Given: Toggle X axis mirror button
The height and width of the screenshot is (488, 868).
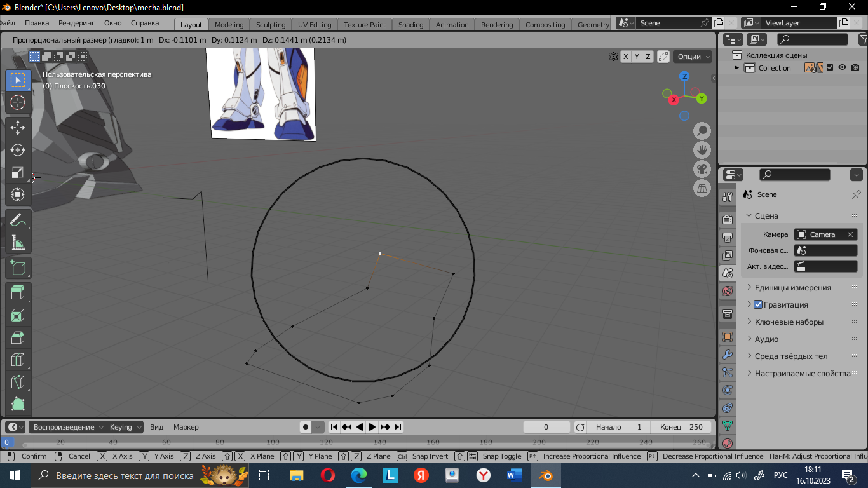Looking at the screenshot, I should click(x=626, y=57).
